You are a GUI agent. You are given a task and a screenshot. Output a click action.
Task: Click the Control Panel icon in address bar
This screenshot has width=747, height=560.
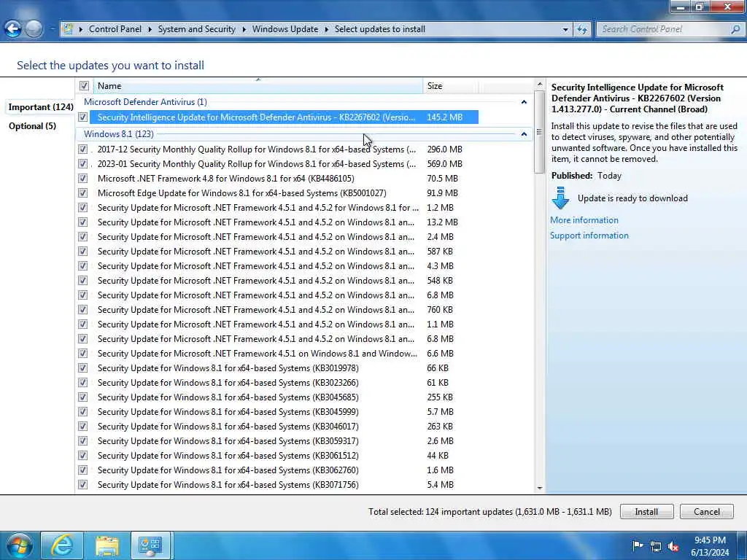pyautogui.click(x=68, y=29)
